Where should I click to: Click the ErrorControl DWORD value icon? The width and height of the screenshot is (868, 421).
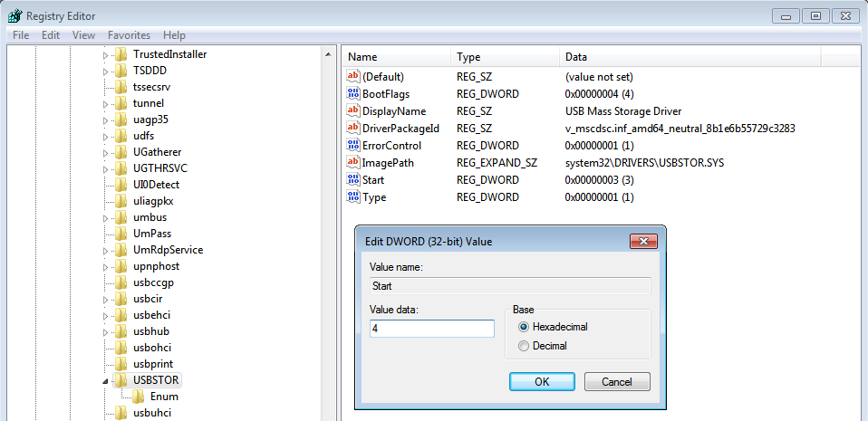353,146
